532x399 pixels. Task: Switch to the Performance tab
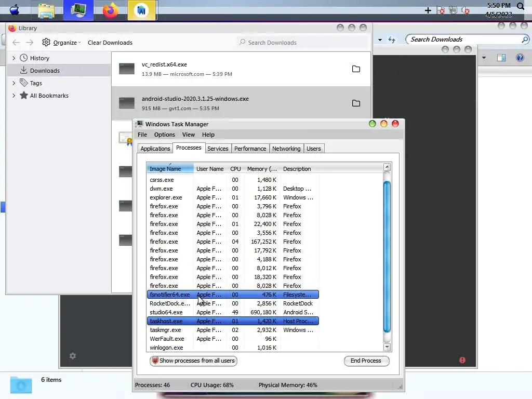tap(250, 149)
